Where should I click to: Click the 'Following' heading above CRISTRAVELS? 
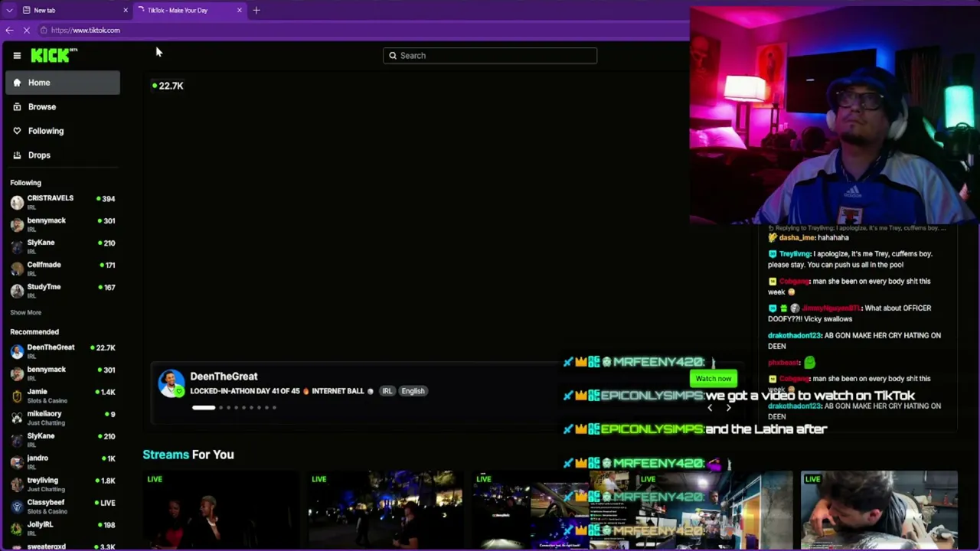coord(26,183)
